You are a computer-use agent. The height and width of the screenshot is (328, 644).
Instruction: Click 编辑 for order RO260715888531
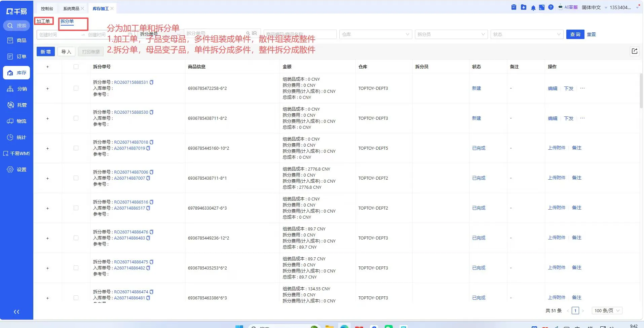coord(553,88)
